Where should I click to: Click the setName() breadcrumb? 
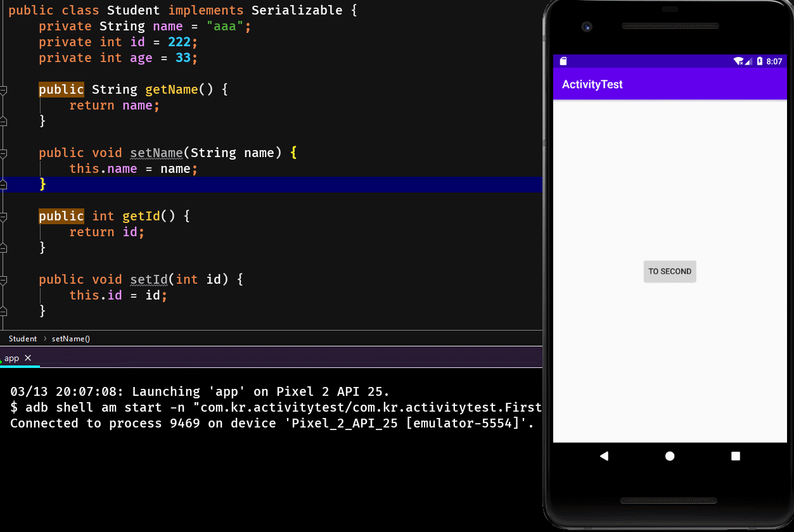[x=71, y=339]
